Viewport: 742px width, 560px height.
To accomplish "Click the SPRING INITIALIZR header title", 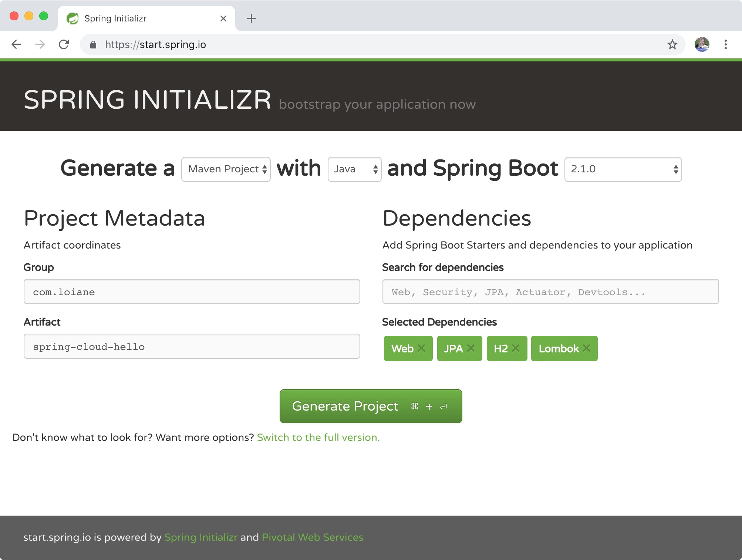I will click(x=148, y=100).
